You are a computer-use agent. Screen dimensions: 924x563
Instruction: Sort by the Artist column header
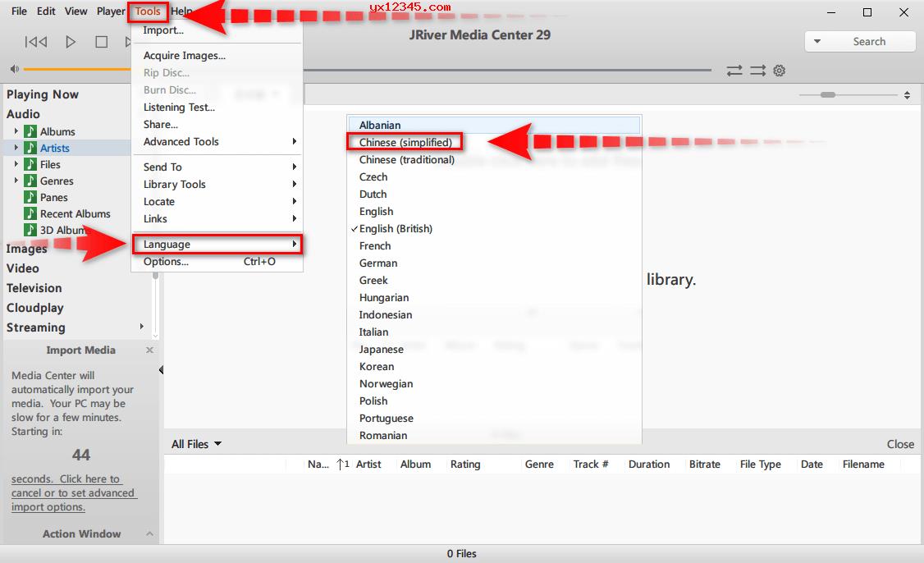368,464
